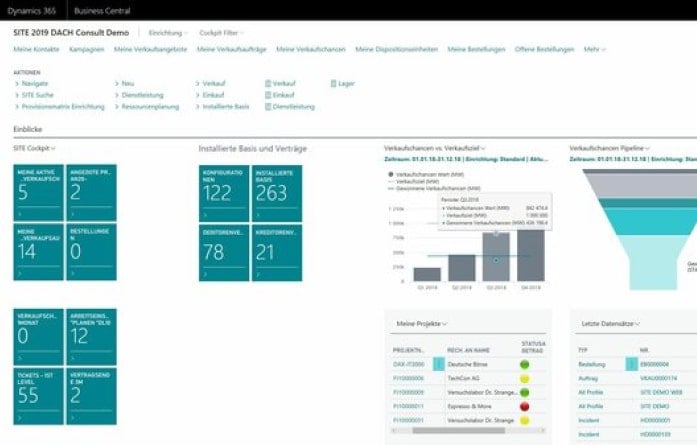The width and height of the screenshot is (697, 445).
Task: Open Meine Verkaufsaufträge
Action: coord(231,49)
